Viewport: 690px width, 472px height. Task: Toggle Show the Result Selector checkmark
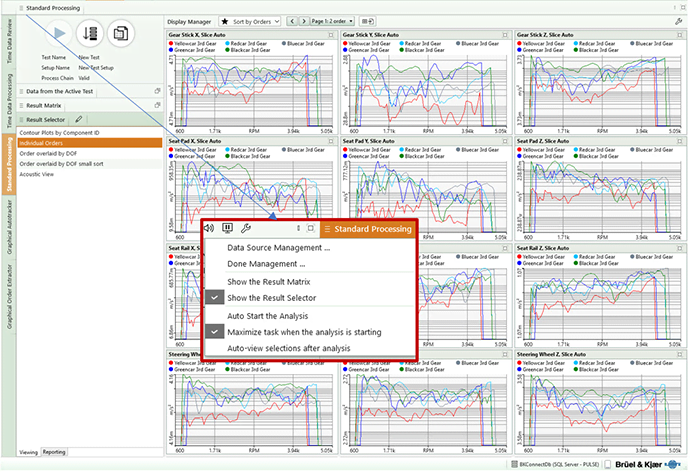[215, 298]
